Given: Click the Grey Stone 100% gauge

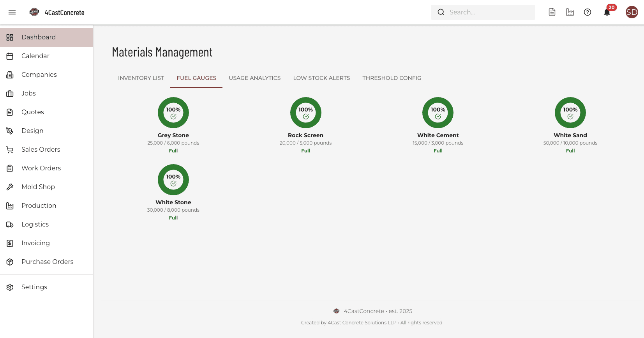Looking at the screenshot, I should click(173, 113).
